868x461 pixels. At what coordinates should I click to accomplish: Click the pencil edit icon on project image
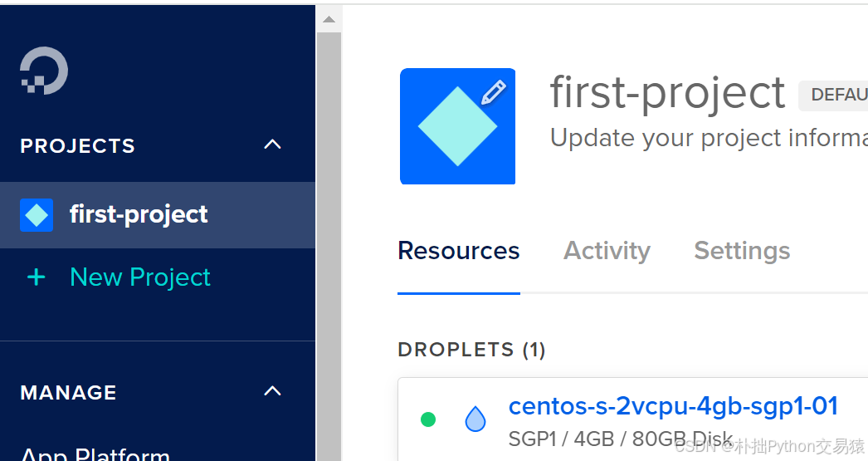493,92
